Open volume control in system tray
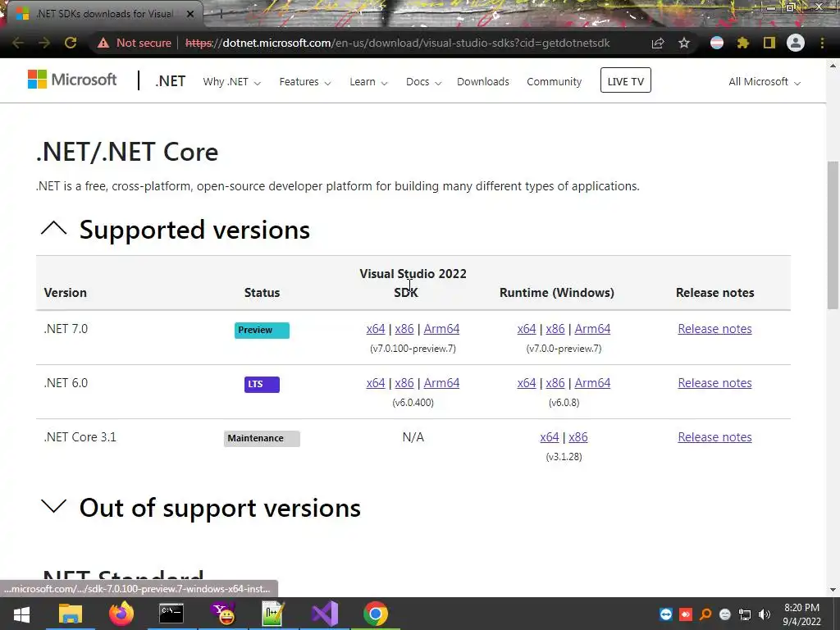This screenshot has height=630, width=840. [765, 614]
